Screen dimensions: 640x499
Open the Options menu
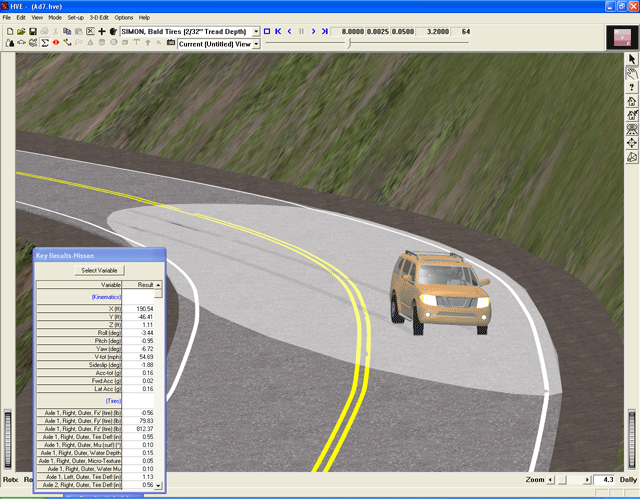coord(123,18)
